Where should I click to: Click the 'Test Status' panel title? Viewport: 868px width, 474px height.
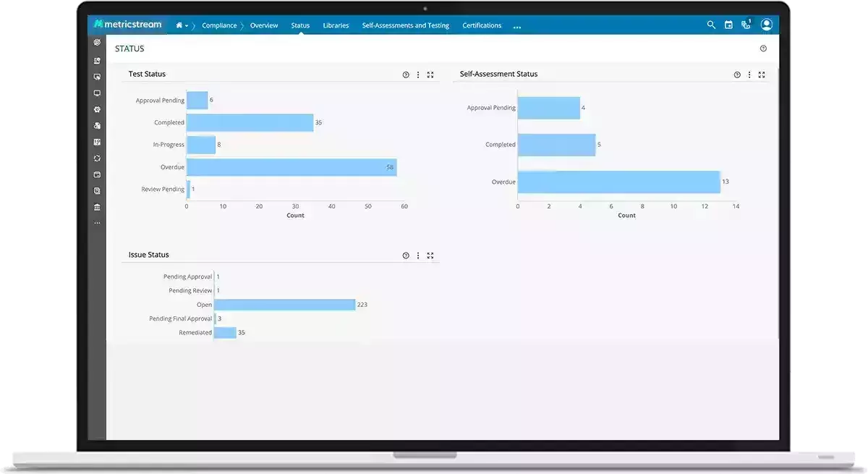click(147, 74)
